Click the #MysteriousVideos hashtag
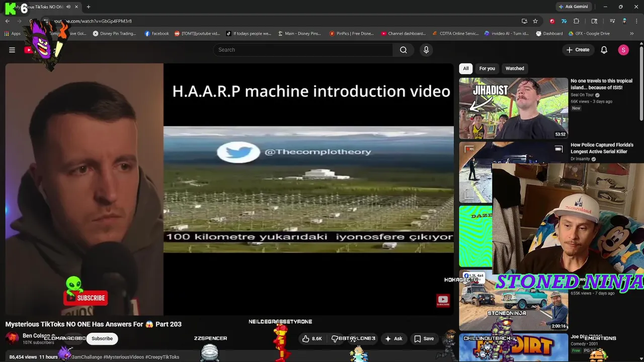Viewport: 644px width, 362px height. (x=124, y=357)
